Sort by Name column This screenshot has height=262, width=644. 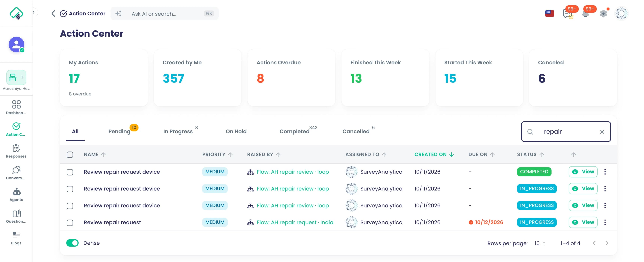[x=95, y=155]
